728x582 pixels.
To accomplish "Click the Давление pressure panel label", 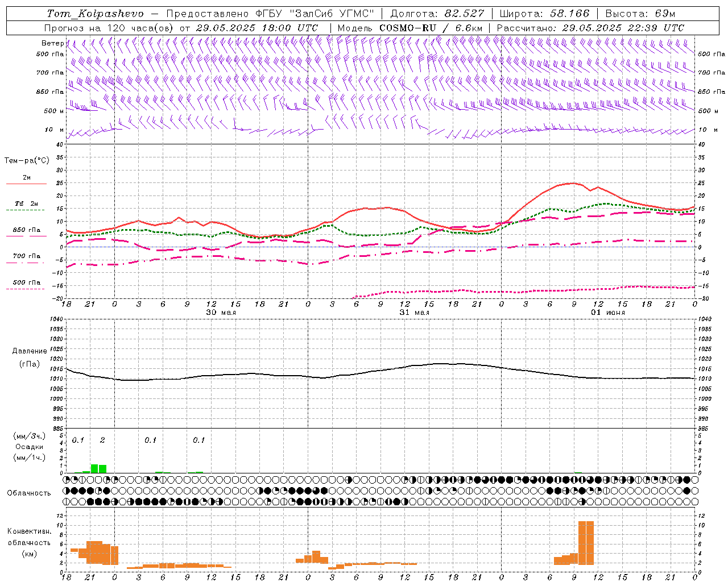I will pos(30,351).
